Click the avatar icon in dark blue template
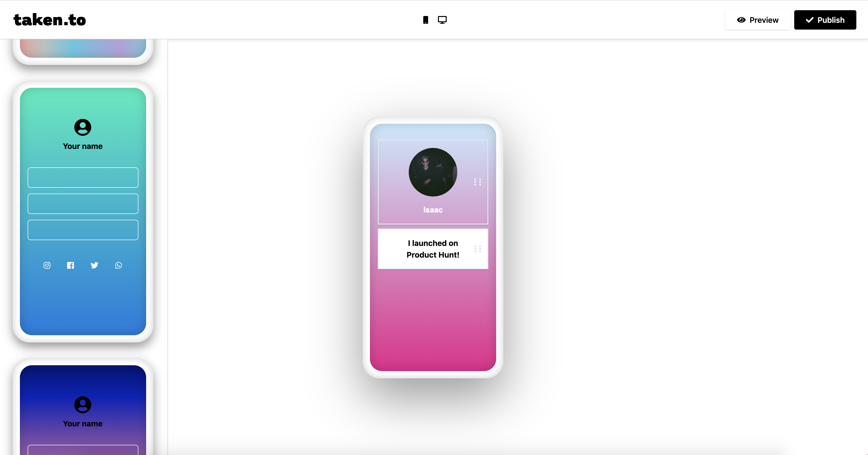The height and width of the screenshot is (455, 868). [83, 405]
